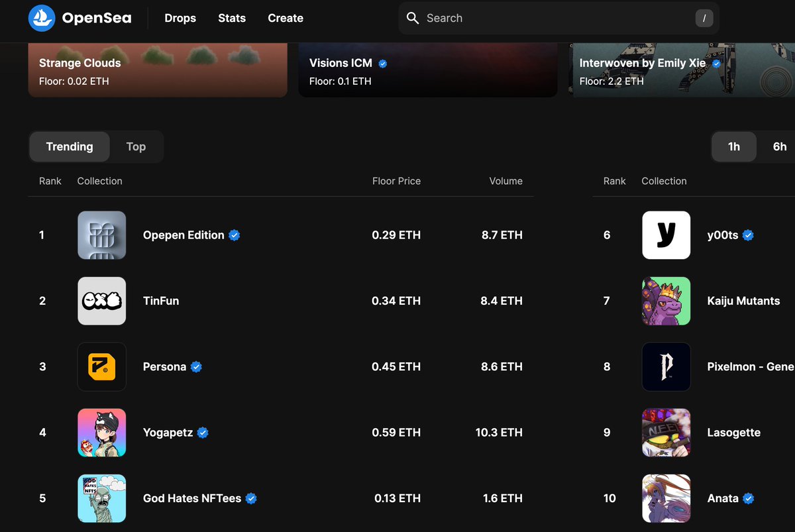Open the Anata collection avatar
Screen dimensions: 795x532
click(x=666, y=498)
